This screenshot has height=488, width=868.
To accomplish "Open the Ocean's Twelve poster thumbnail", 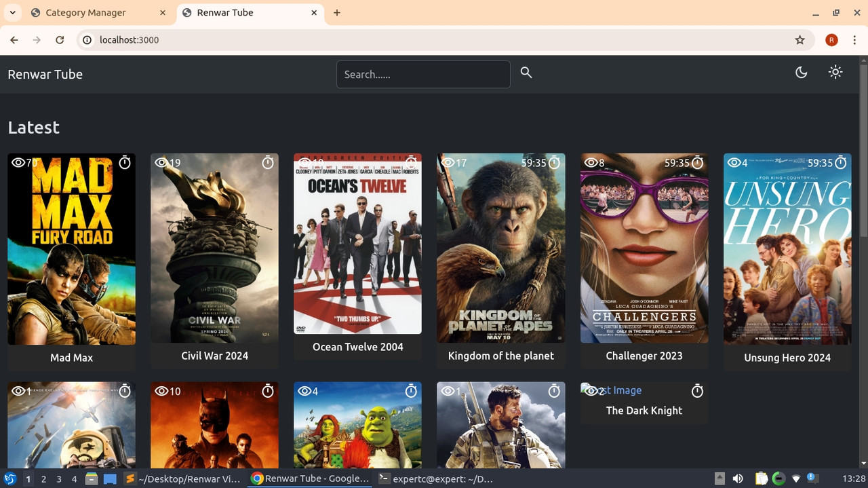I will [357, 244].
